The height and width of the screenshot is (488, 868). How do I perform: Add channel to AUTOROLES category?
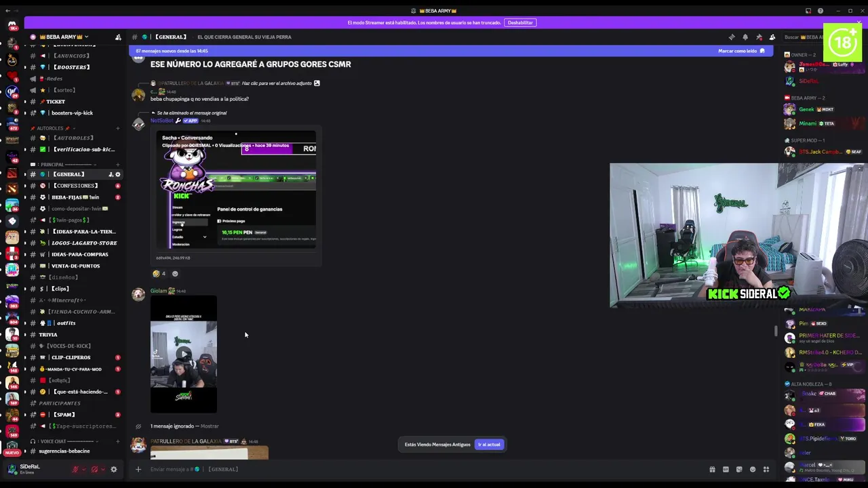click(117, 128)
